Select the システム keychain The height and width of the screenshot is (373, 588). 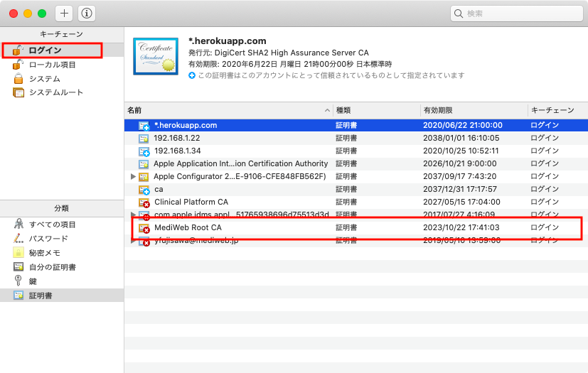pos(62,79)
